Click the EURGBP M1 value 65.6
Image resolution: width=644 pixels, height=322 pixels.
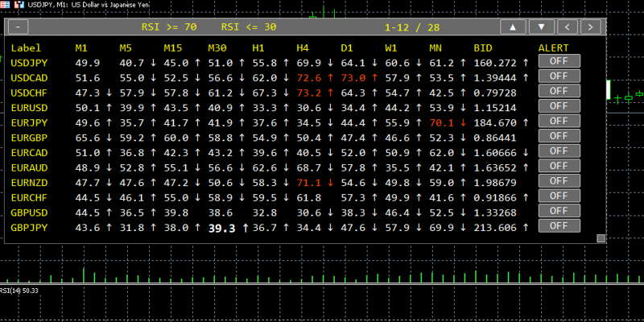88,138
